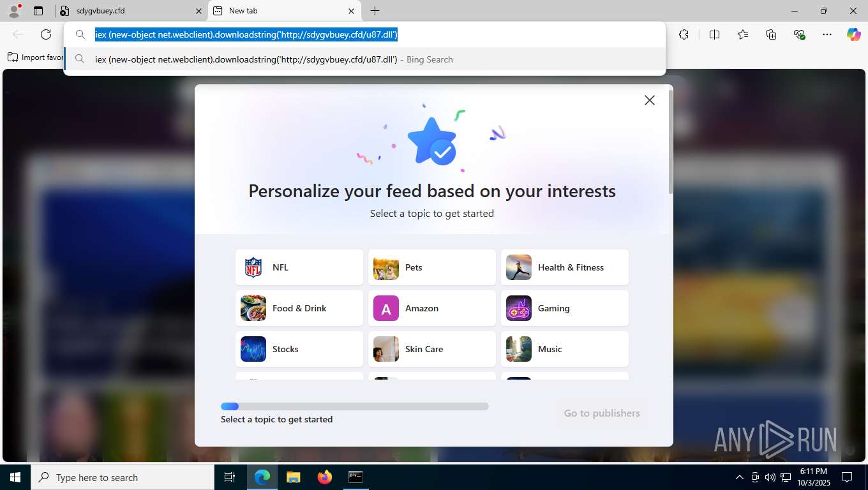
Task: Open the network tray icon
Action: [786, 477]
